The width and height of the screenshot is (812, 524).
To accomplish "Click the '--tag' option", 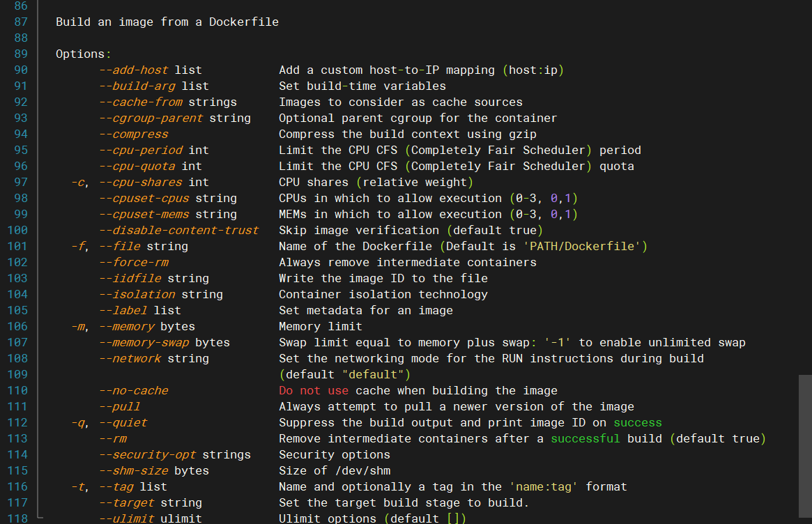I will (116, 487).
